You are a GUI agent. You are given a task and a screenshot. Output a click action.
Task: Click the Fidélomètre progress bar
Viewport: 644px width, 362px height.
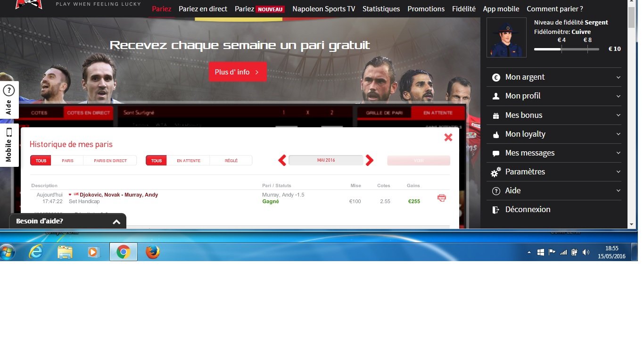point(567,49)
